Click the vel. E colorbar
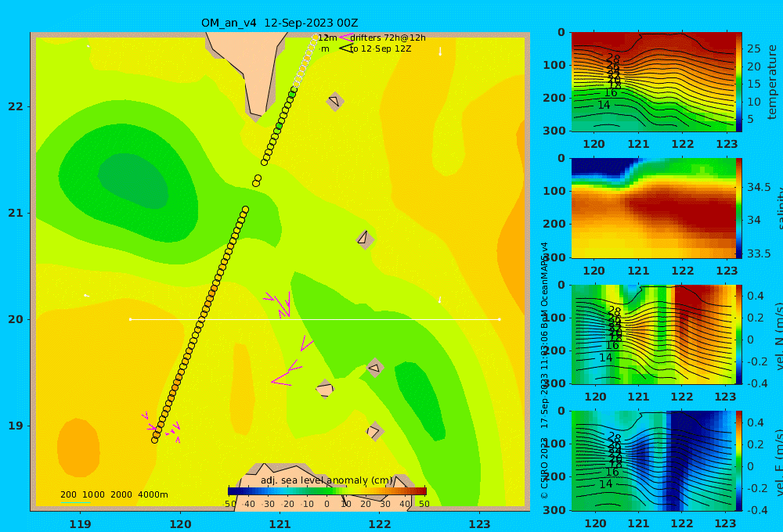This screenshot has height=532, width=783. pos(738,461)
